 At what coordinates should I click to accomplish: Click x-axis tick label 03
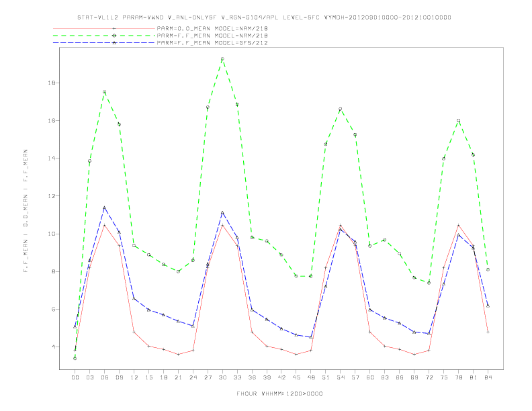pyautogui.click(x=89, y=377)
